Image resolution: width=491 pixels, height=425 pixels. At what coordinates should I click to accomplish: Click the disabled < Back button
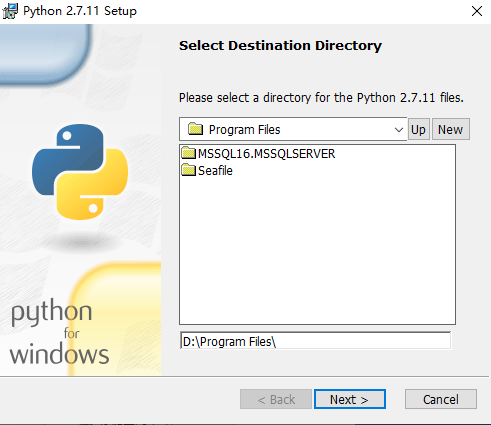click(x=276, y=399)
